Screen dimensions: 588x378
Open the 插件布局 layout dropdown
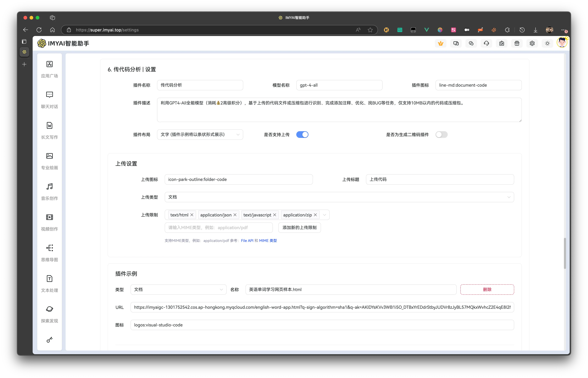point(200,135)
